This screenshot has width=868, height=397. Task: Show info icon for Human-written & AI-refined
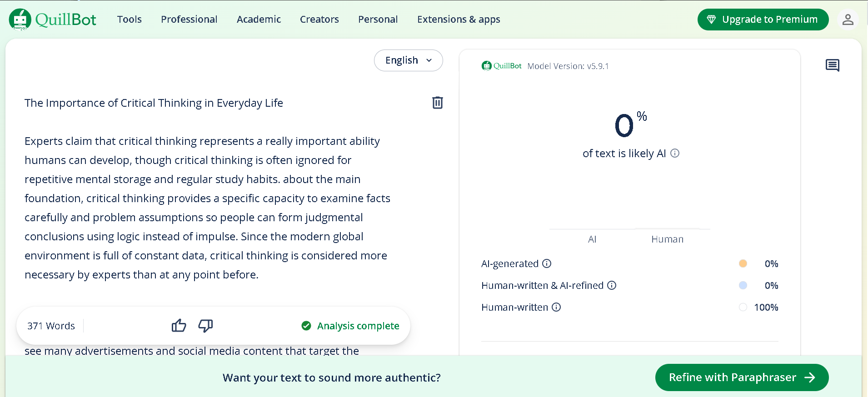(612, 285)
